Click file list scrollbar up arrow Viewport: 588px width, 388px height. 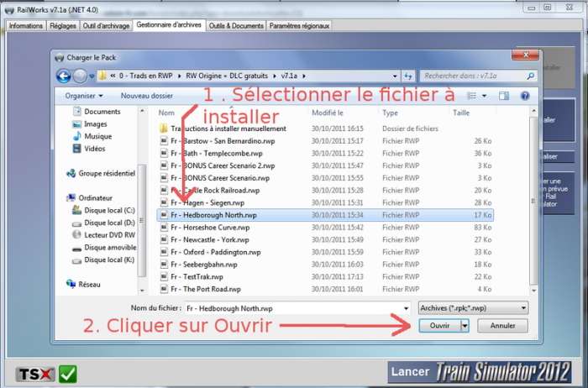(x=533, y=111)
